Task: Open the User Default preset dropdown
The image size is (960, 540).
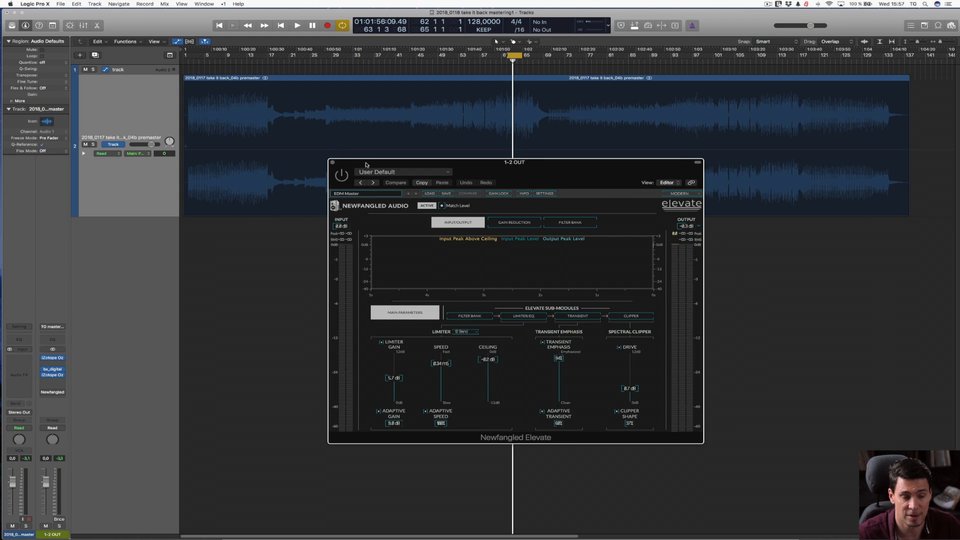Action: click(403, 172)
